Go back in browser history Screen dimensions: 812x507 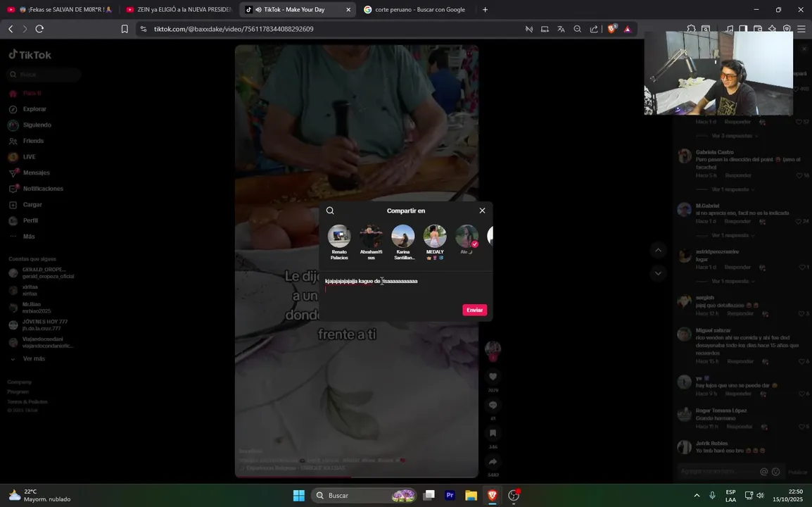coord(11,29)
